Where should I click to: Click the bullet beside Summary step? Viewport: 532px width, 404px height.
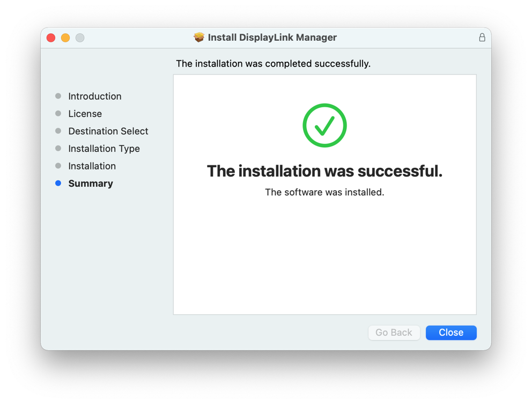(x=57, y=183)
